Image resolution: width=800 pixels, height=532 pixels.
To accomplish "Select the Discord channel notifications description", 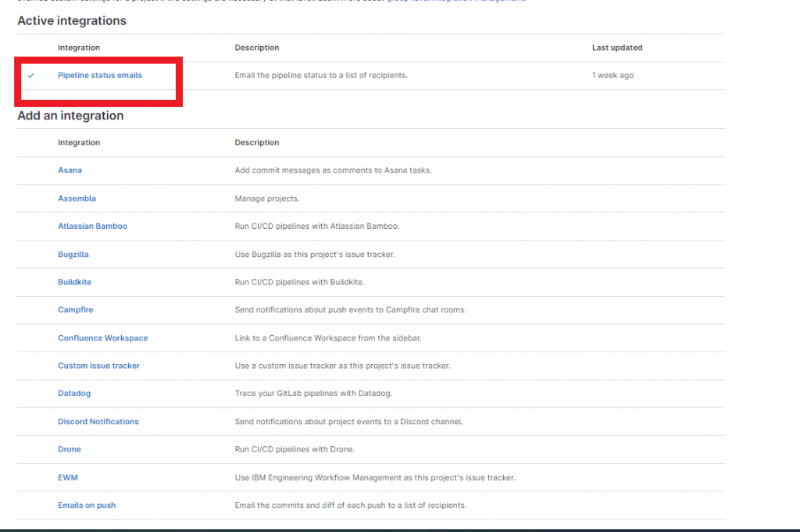I will (349, 421).
